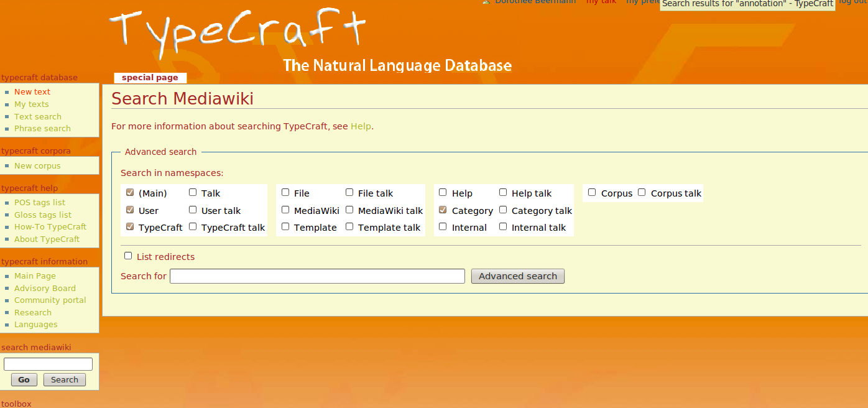This screenshot has height=408, width=868.
Task: Uncheck the Category namespace checkbox
Action: (x=443, y=210)
